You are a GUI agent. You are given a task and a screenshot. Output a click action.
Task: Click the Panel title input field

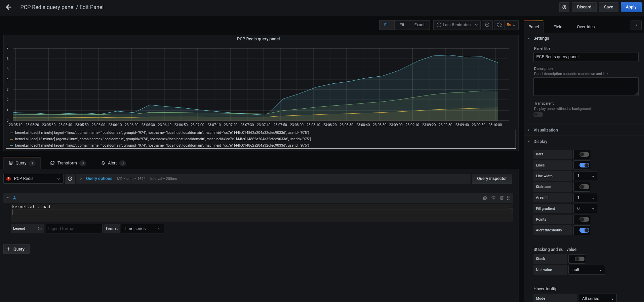coord(586,57)
